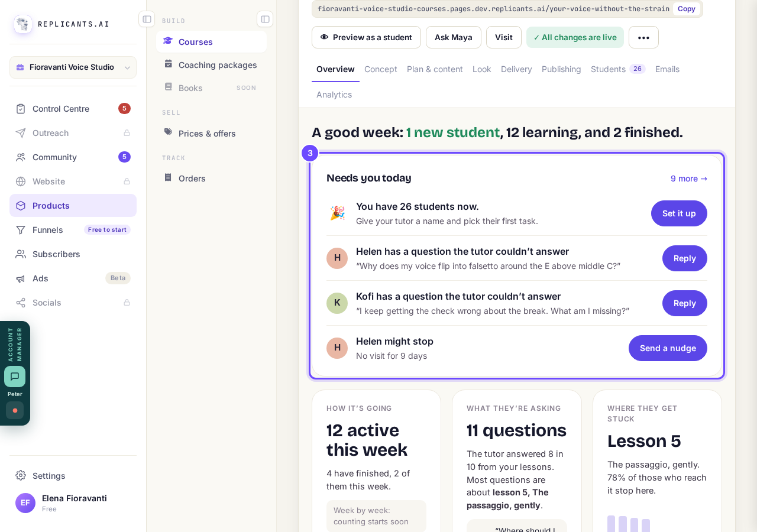The image size is (757, 532).
Task: Click the Replicants.ai logo icon
Action: point(23,24)
